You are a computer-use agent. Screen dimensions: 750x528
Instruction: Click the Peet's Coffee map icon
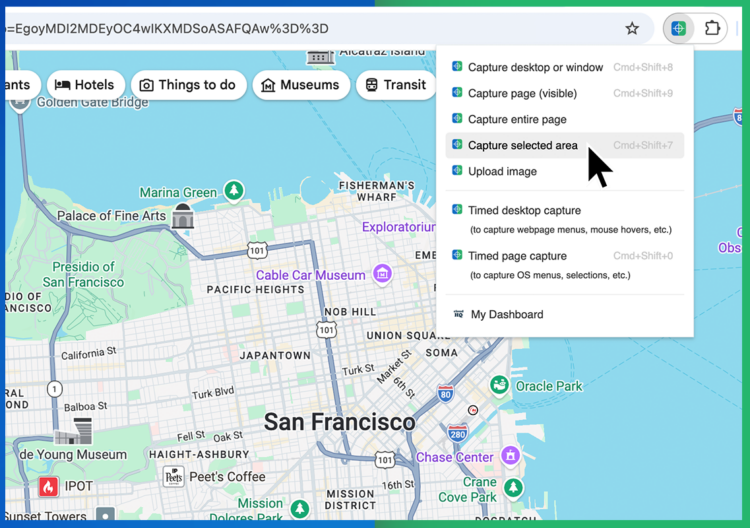pyautogui.click(x=174, y=476)
